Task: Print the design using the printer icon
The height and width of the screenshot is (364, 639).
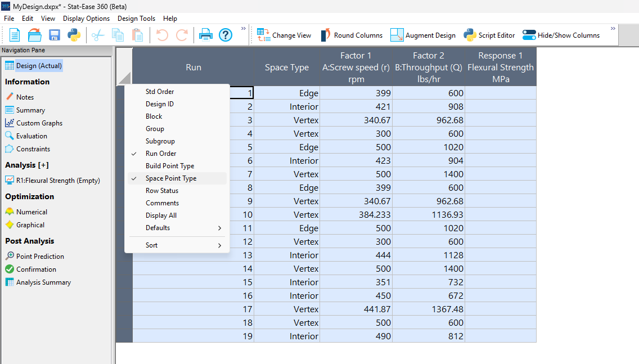Action: (x=205, y=34)
